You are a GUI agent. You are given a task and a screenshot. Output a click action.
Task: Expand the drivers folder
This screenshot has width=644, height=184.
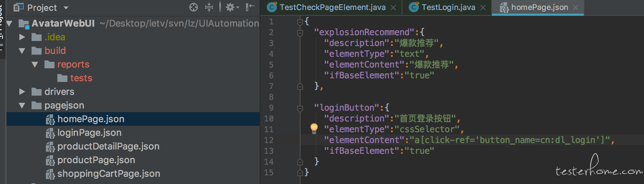22,92
